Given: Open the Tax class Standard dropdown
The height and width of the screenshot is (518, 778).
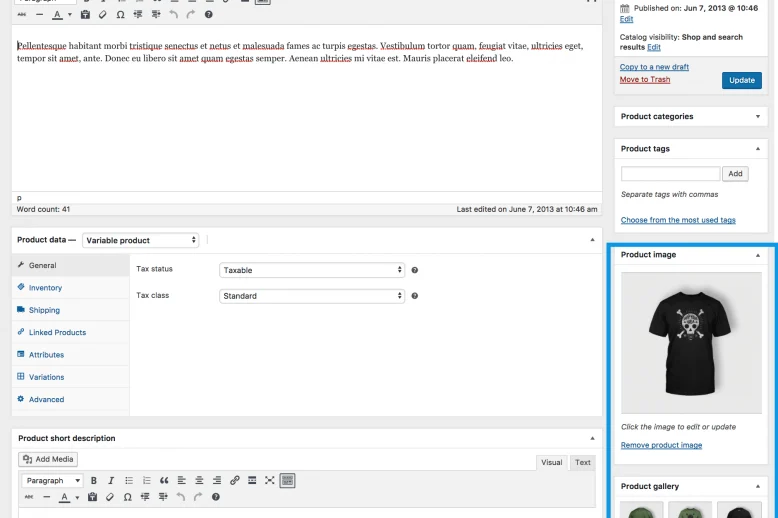Looking at the screenshot, I should [311, 296].
